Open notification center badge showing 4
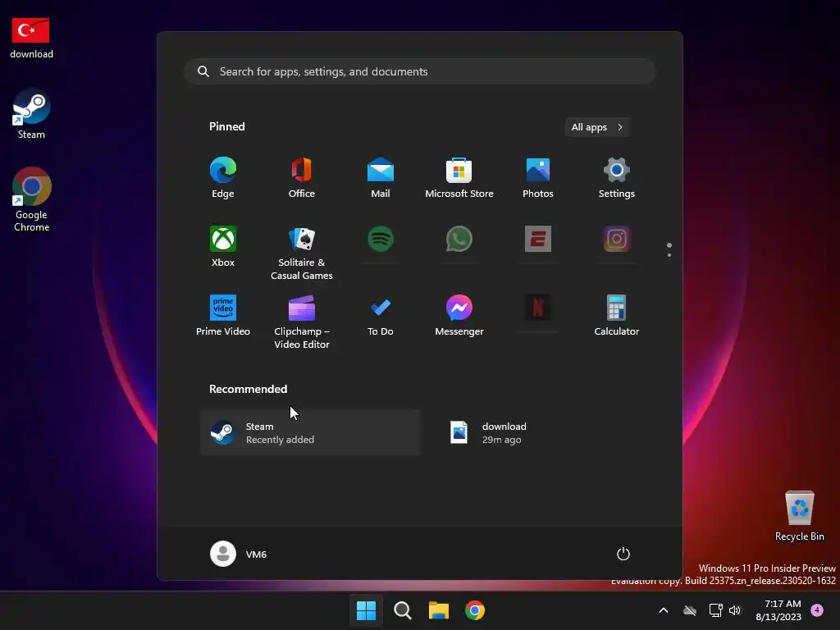Image resolution: width=840 pixels, height=630 pixels. coord(817,609)
